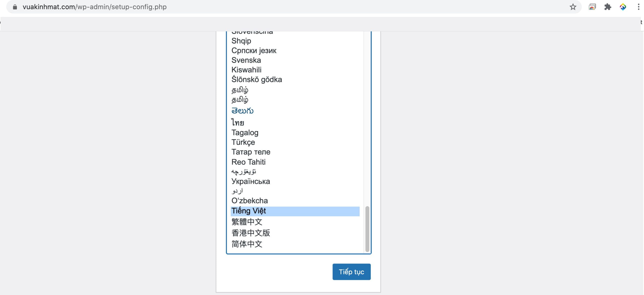
Task: Click the colorful diamond extension icon
Action: point(623,7)
